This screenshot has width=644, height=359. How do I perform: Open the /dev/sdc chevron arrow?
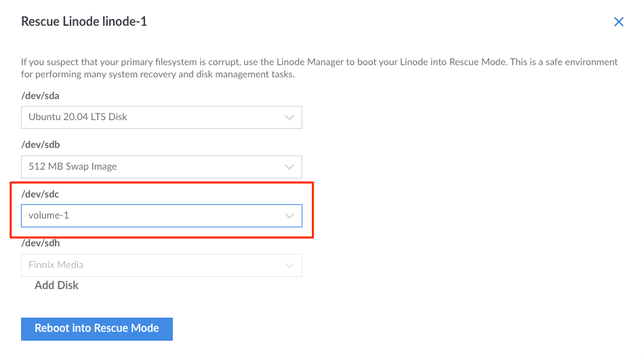(x=289, y=216)
